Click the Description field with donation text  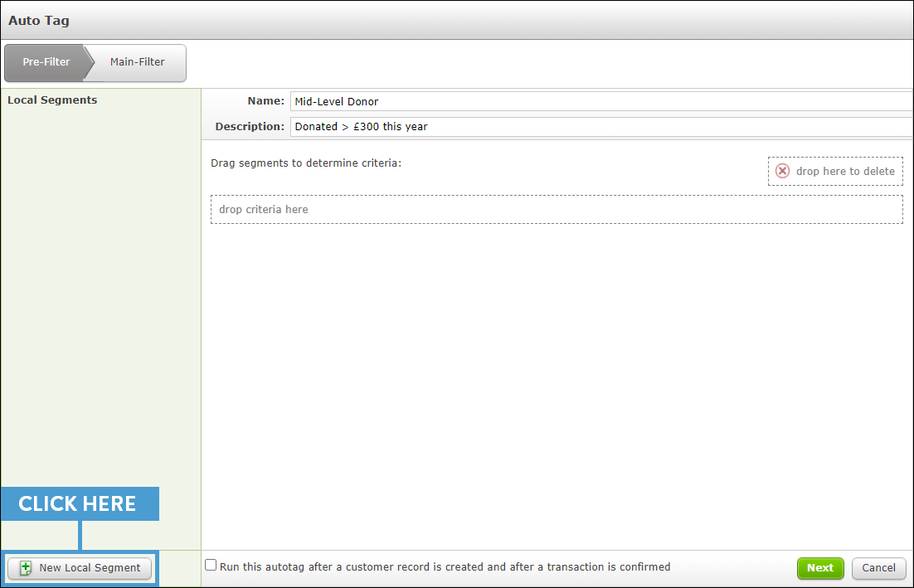click(498, 126)
